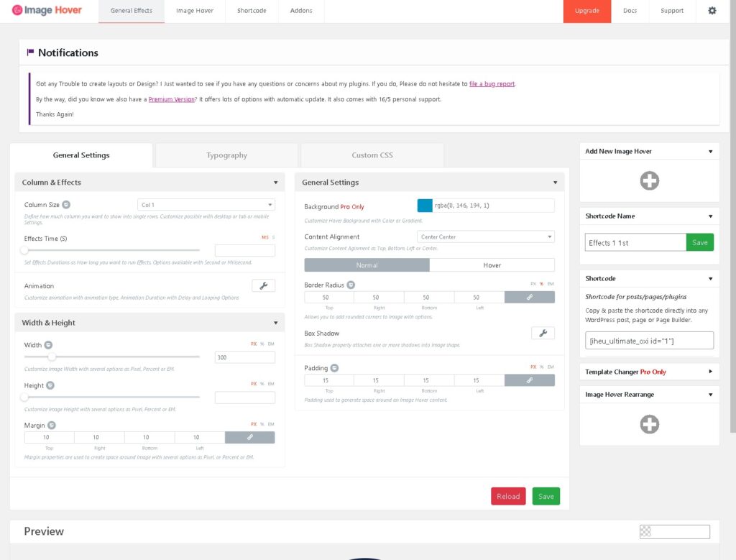Switch to the Typography tab
Image resolution: width=736 pixels, height=560 pixels.
pyautogui.click(x=226, y=155)
